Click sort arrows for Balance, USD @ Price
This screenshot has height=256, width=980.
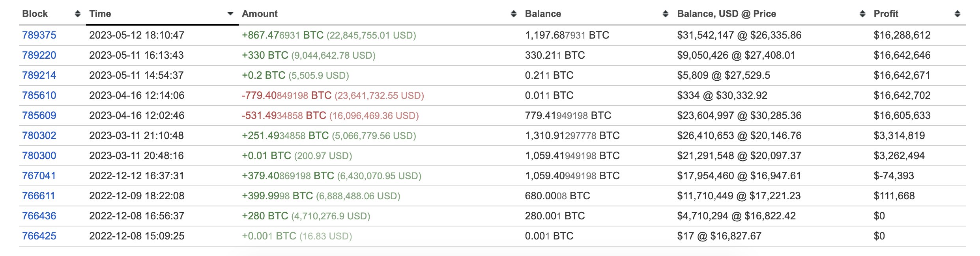[x=862, y=14]
